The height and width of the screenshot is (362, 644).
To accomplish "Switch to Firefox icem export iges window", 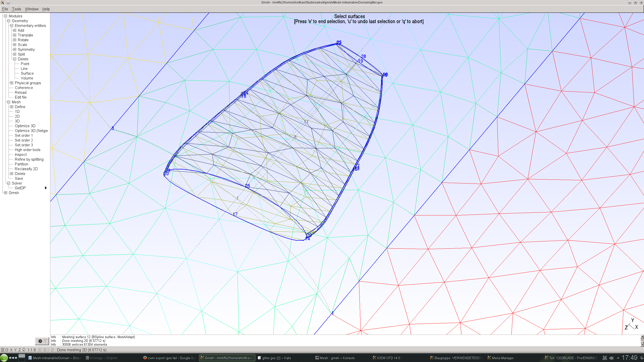I will [170, 358].
